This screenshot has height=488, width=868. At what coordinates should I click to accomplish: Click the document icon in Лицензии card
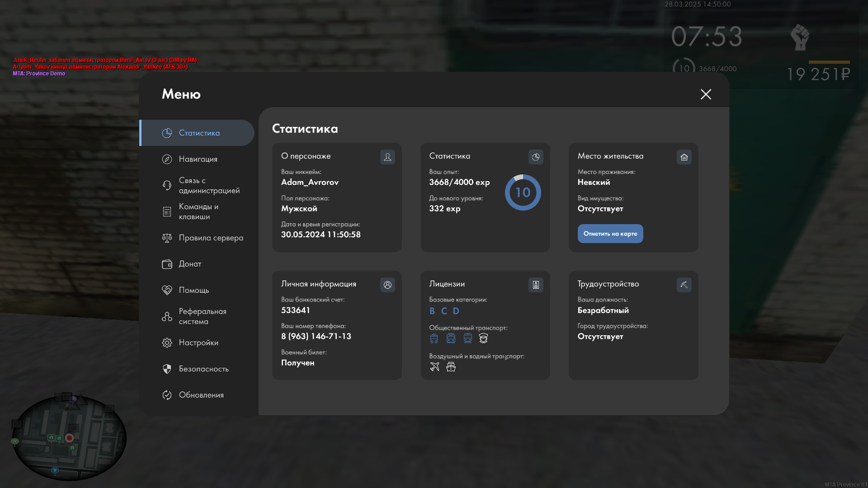click(x=536, y=285)
